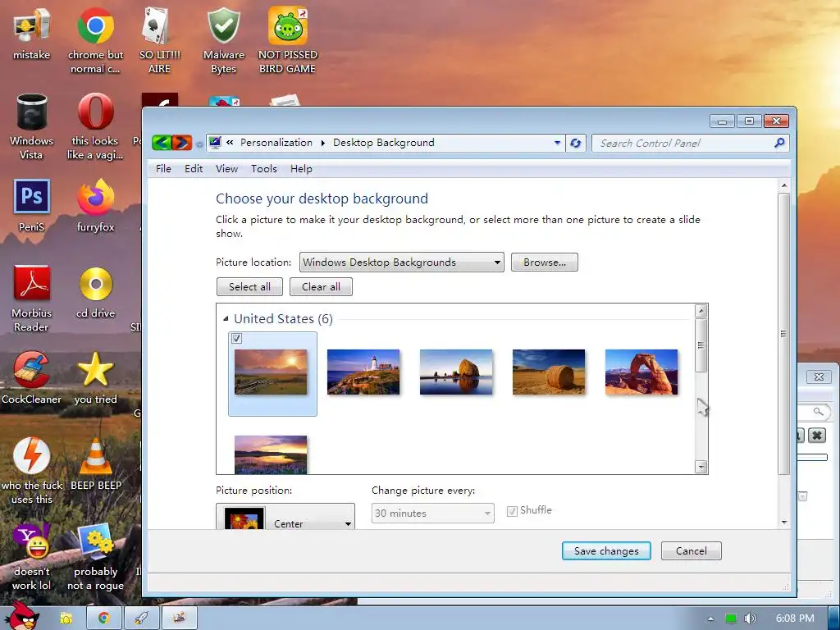
Task: Expand the breadcrumb arrow after Personalization
Action: coord(322,143)
